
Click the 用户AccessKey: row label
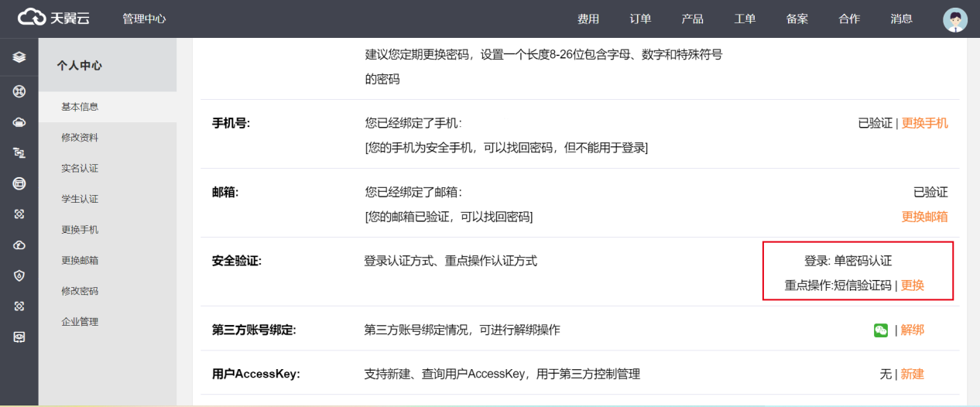[256, 375]
